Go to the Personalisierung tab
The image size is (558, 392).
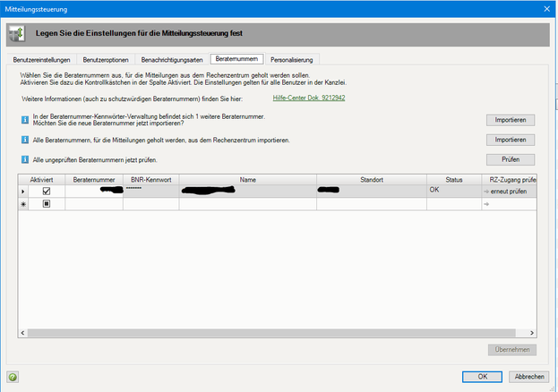[292, 59]
